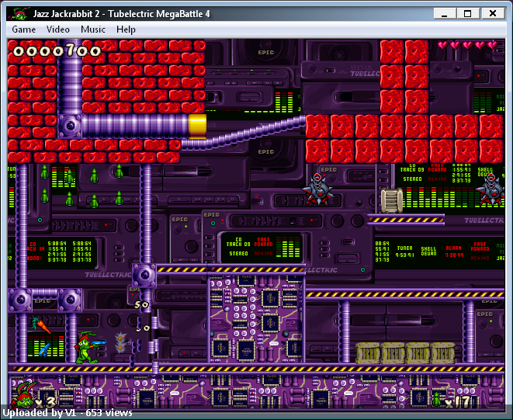Click the spiked ball enemy near the EPIC label

click(x=317, y=189)
